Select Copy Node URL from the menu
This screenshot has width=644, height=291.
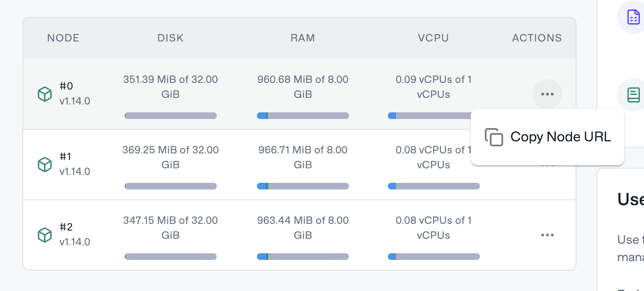coord(560,137)
